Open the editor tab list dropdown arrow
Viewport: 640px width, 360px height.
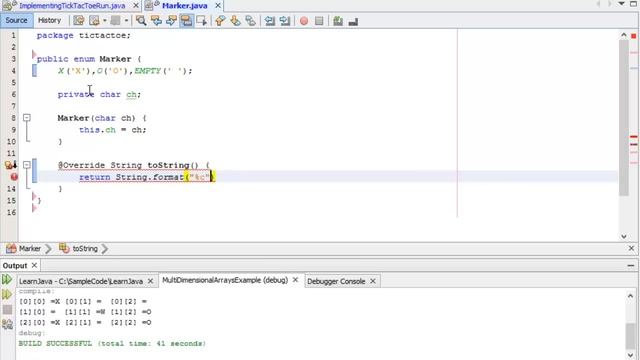pos(622,4)
